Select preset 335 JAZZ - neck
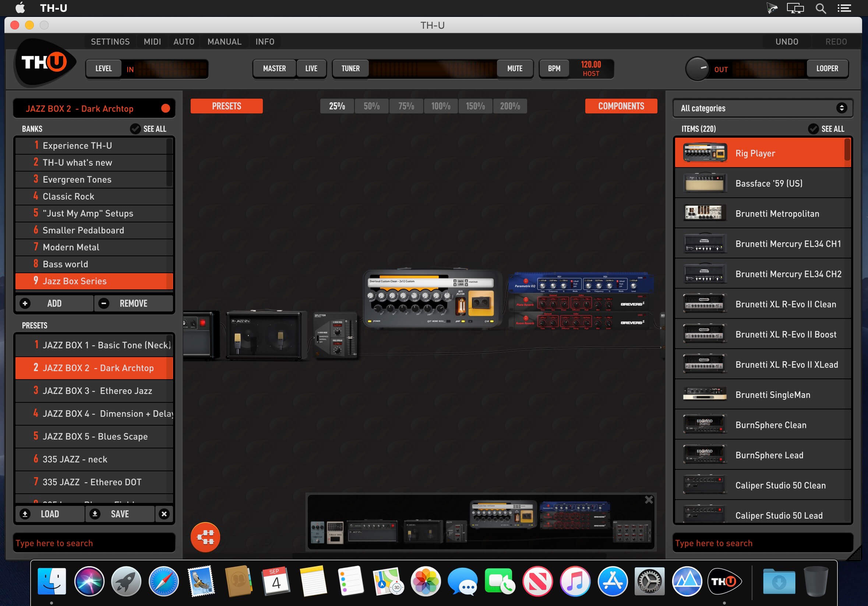868x606 pixels. click(94, 459)
